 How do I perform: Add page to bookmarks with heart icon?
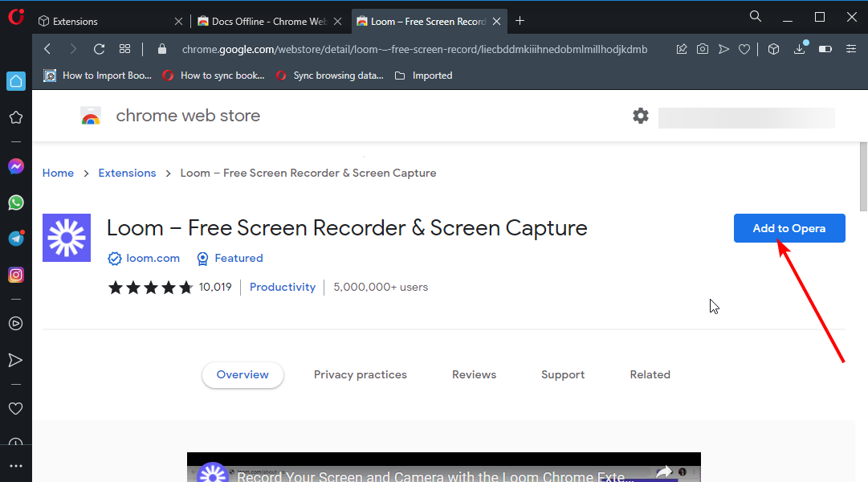744,49
